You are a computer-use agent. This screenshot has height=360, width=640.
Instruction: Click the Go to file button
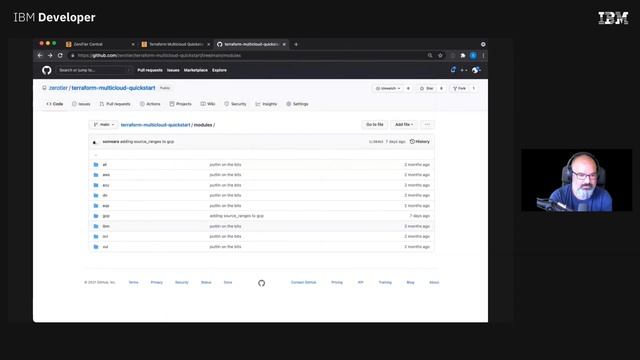tap(374, 124)
